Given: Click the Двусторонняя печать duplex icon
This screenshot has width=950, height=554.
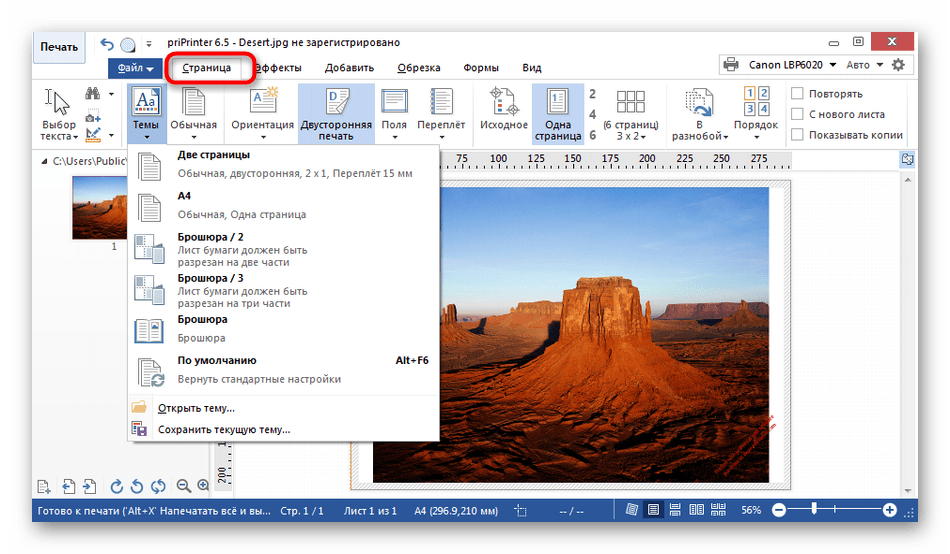Looking at the screenshot, I should [x=335, y=104].
